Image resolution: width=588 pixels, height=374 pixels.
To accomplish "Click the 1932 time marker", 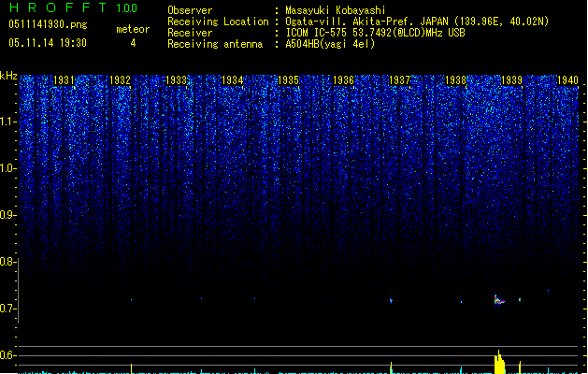I will 120,80.
